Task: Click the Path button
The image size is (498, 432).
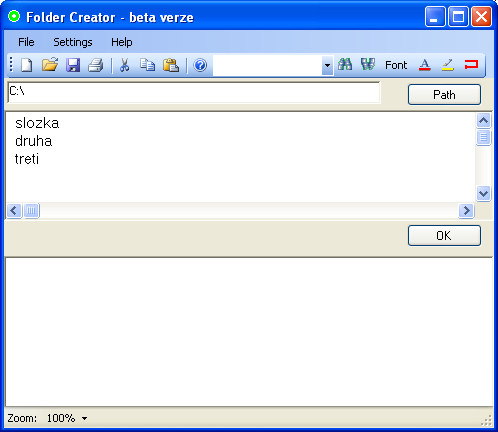Action: point(444,95)
